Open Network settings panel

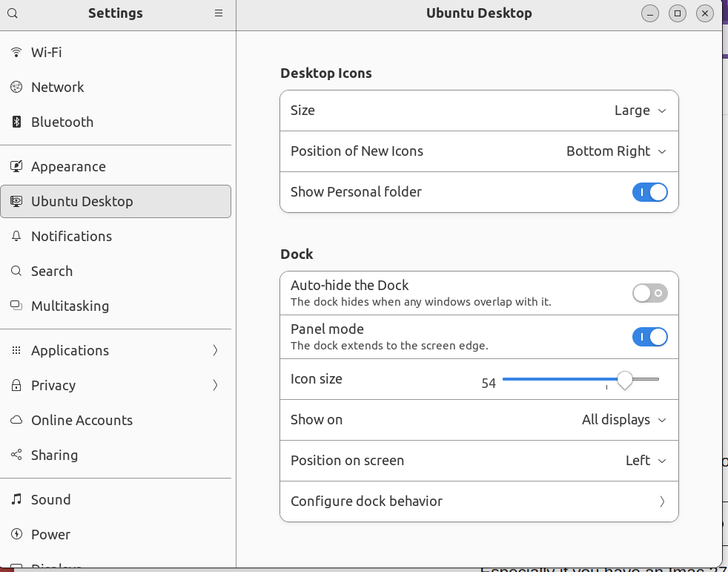point(116,87)
